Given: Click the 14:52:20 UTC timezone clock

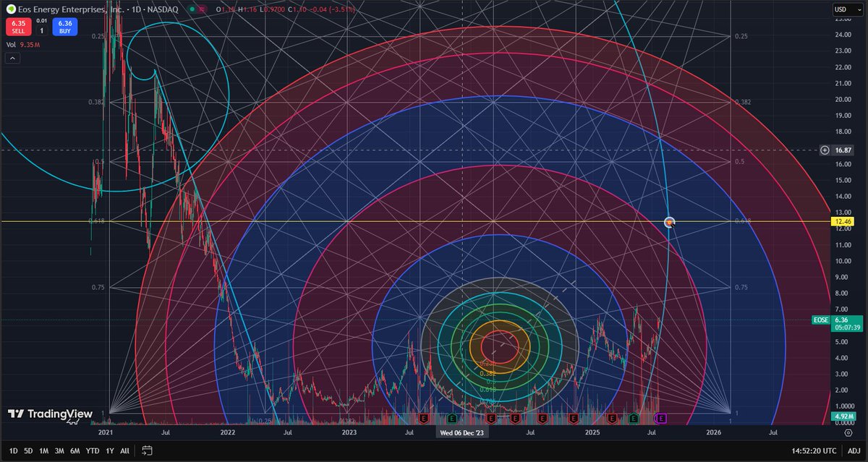Looking at the screenshot, I should [815, 450].
